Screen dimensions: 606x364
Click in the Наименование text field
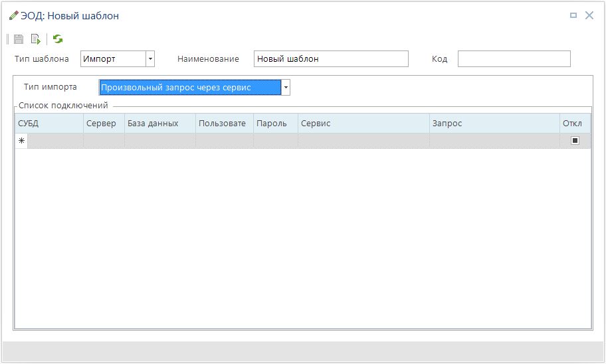(330, 59)
